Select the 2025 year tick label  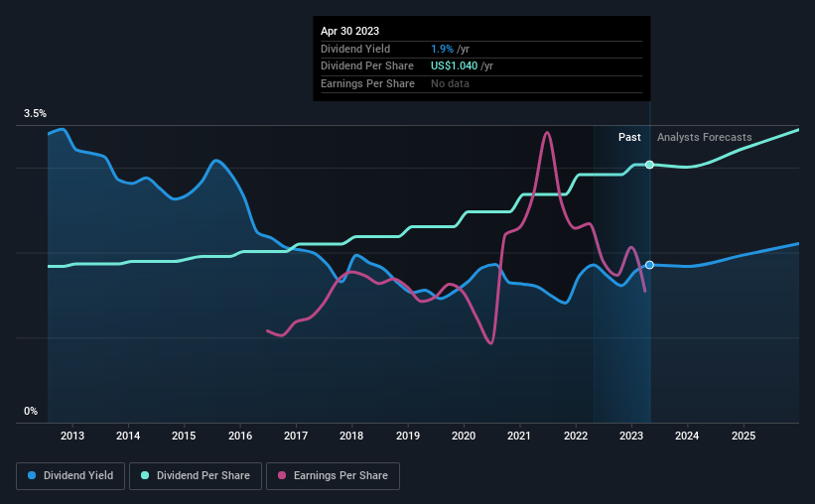[744, 436]
